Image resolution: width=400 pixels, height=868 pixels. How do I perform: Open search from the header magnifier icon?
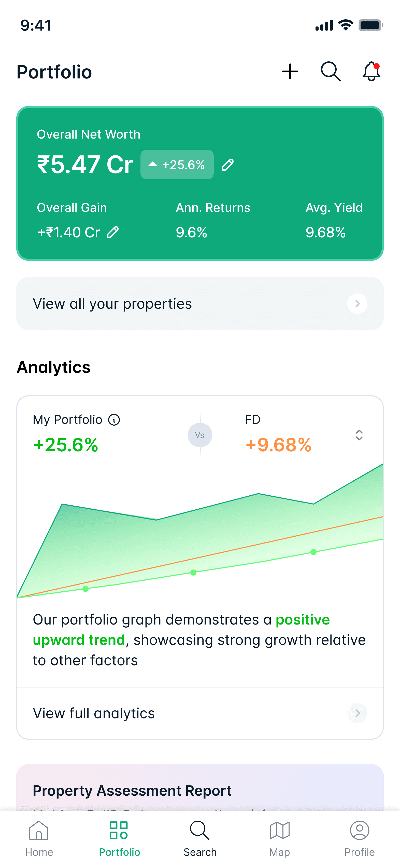pos(331,71)
